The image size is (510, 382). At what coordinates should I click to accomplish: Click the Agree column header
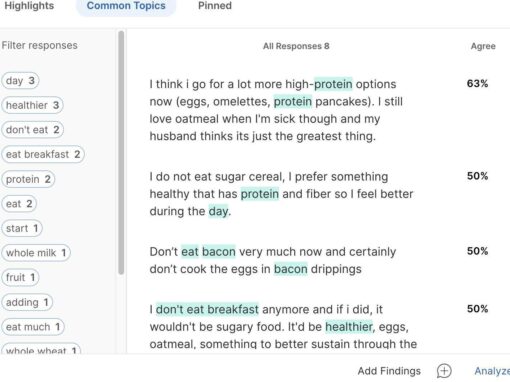[483, 46]
